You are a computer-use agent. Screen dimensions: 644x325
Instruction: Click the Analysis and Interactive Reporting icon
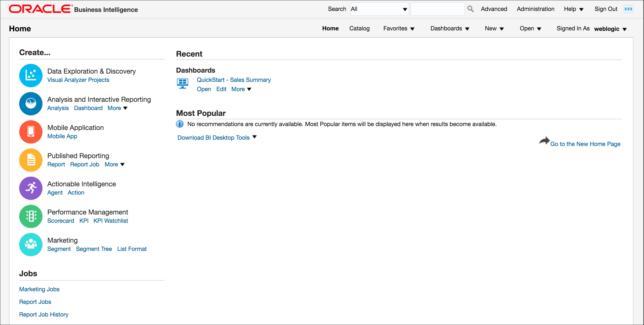pos(31,104)
